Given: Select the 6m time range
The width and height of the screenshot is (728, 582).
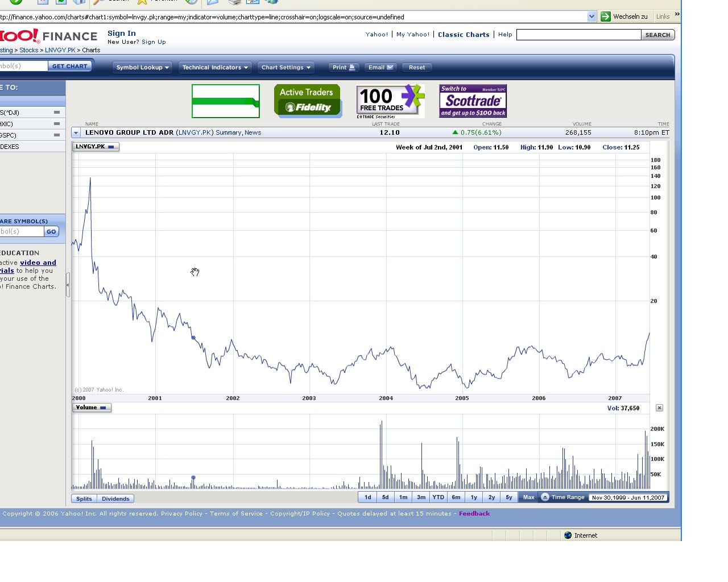Looking at the screenshot, I should tap(456, 497).
